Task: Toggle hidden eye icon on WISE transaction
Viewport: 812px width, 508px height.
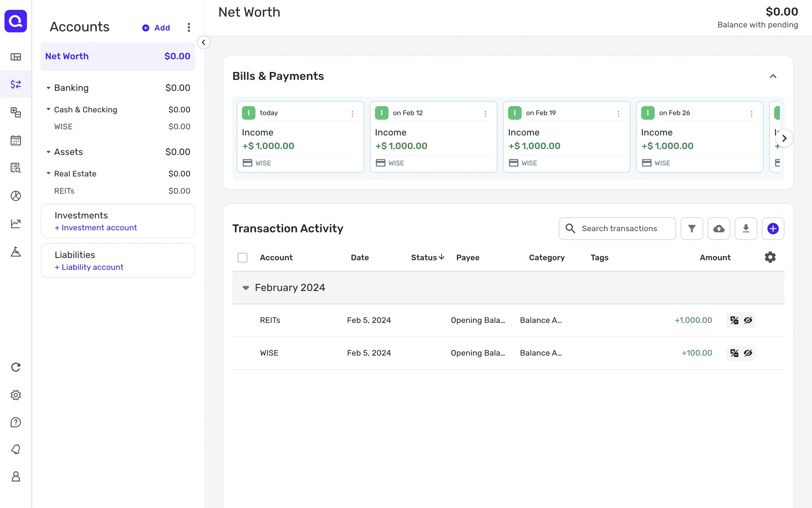Action: click(x=748, y=353)
